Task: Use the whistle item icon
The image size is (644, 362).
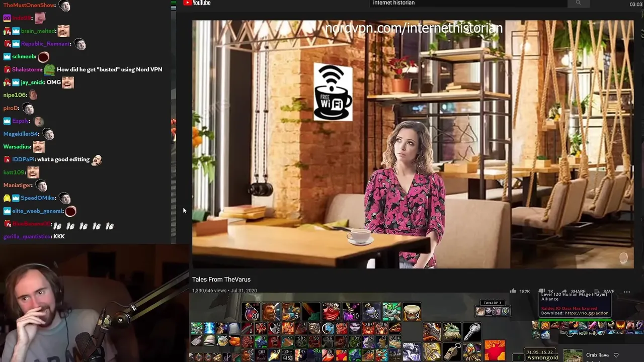Action: pos(451,350)
